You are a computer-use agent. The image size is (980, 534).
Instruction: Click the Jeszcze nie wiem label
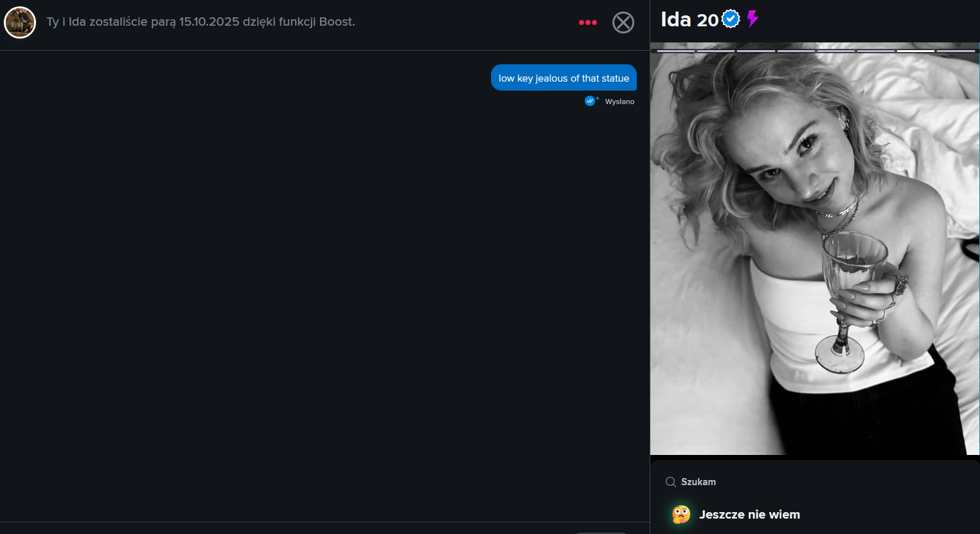(x=749, y=514)
